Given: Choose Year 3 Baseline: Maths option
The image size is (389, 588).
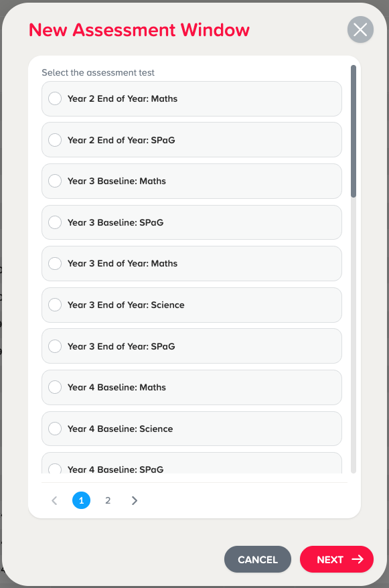Looking at the screenshot, I should 191,181.
